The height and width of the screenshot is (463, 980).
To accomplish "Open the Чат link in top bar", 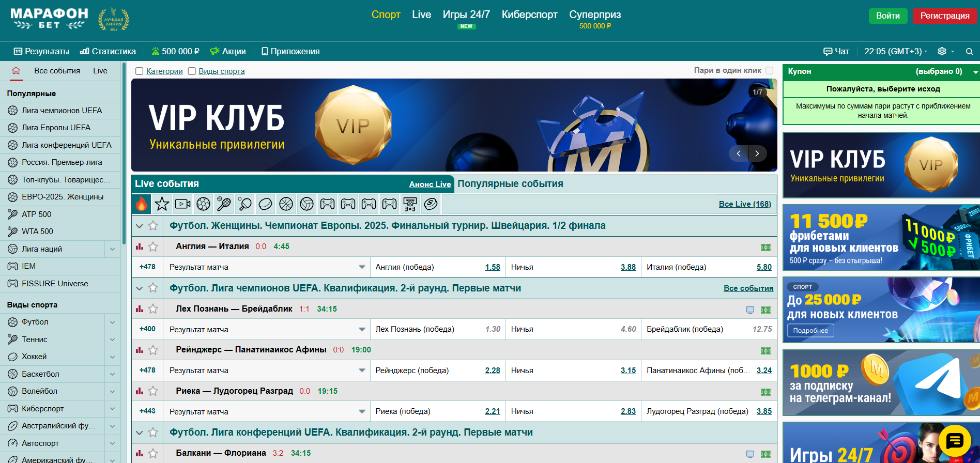I will (x=836, y=51).
